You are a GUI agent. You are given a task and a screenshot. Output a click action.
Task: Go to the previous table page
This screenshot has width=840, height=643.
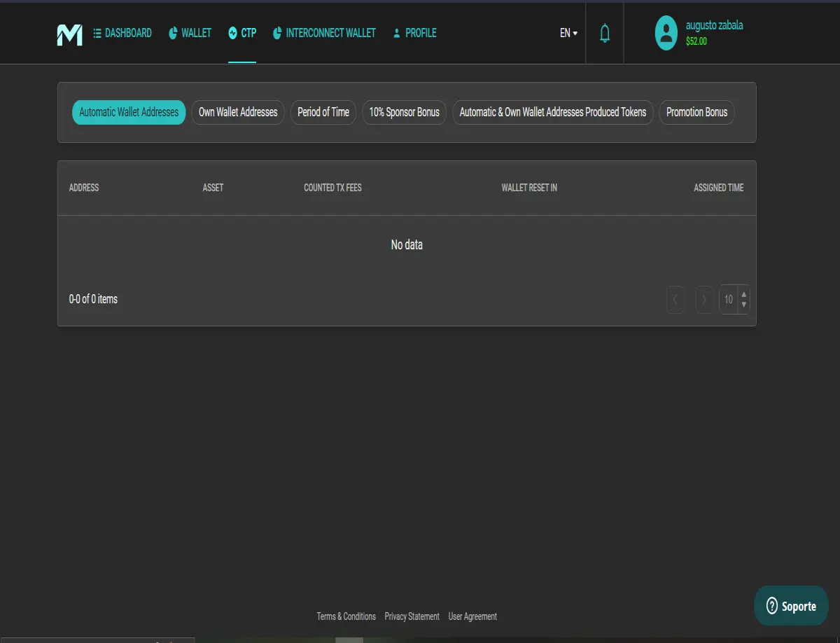[675, 299]
